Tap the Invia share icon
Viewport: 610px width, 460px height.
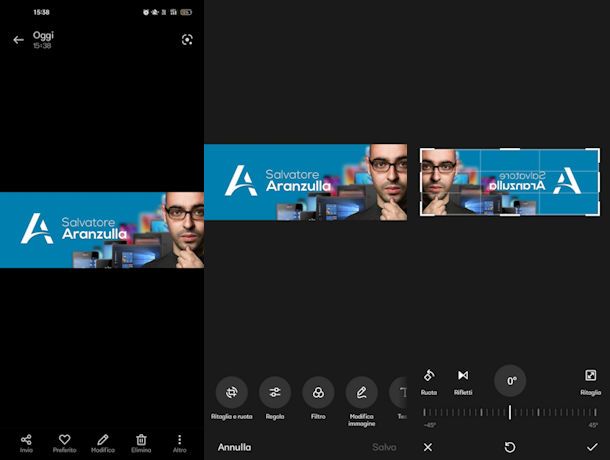point(26,444)
